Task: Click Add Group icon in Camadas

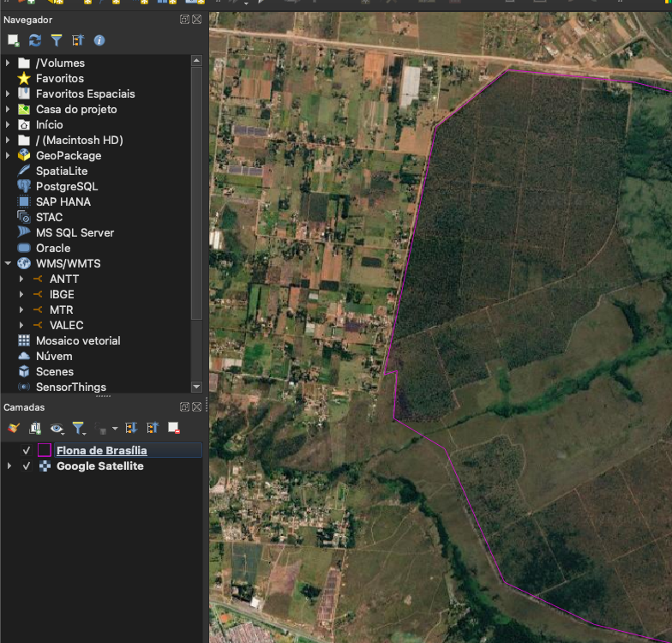Action: 34,428
